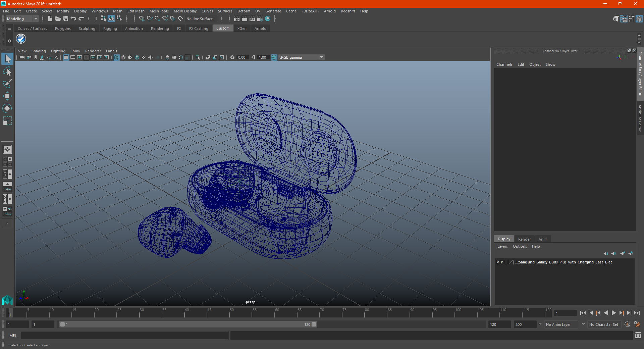Activate the Move tool
Image resolution: width=644 pixels, height=349 pixels.
(7, 96)
